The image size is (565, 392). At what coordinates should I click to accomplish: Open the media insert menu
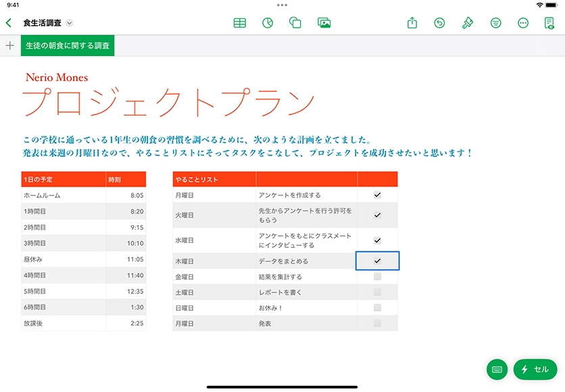324,23
